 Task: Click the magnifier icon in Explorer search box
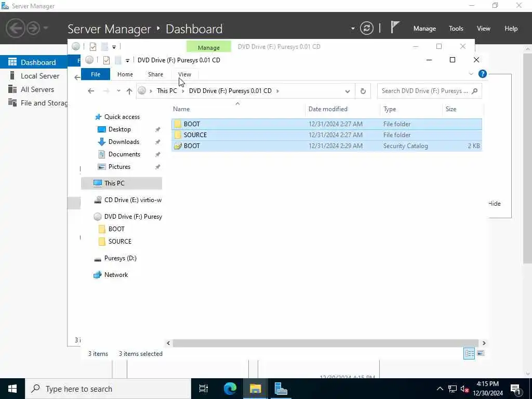click(475, 91)
